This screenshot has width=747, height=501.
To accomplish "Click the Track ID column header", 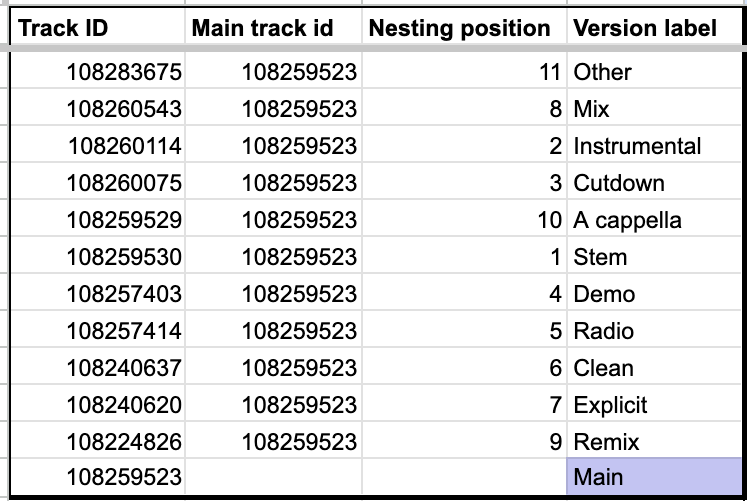I will tap(97, 28).
